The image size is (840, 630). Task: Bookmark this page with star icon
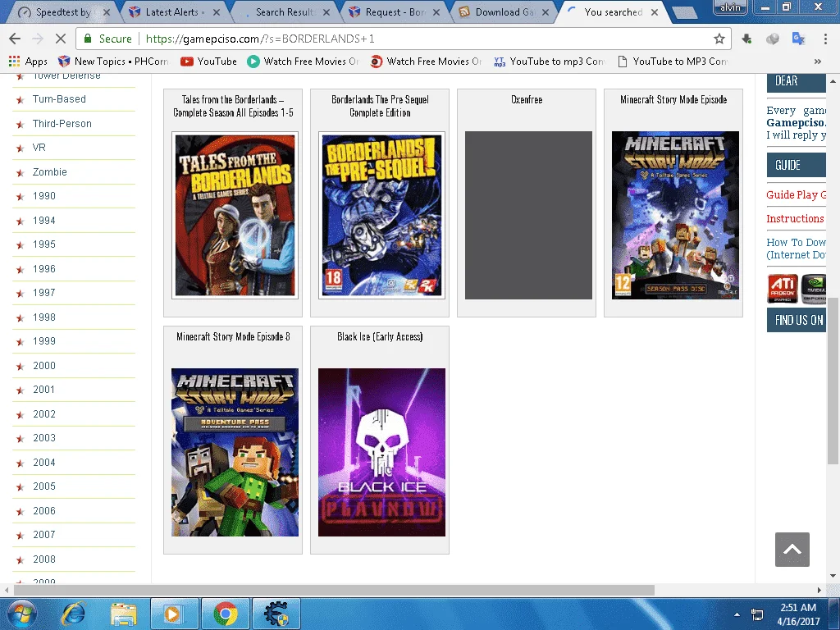click(x=719, y=39)
